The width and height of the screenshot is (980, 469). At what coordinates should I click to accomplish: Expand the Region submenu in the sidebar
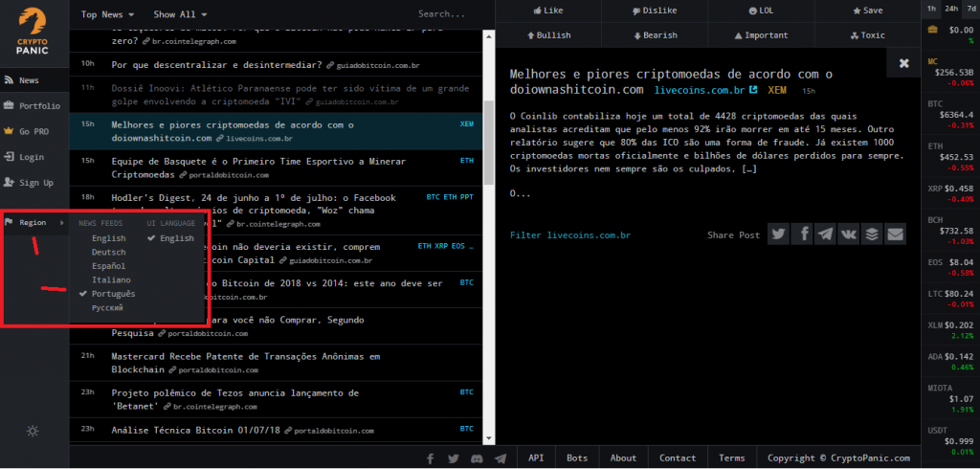pos(33,222)
